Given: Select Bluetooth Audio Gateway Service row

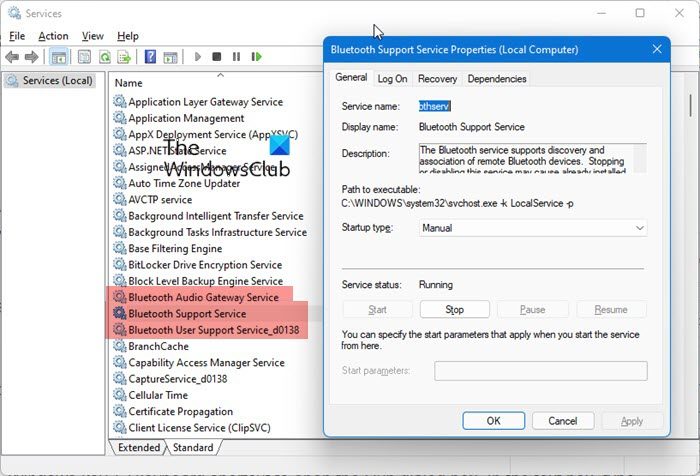Looking at the screenshot, I should point(196,297).
